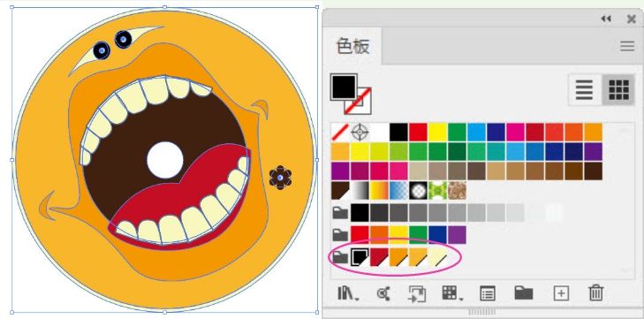644x319 pixels.
Task: Select the Registration crosshair swatch
Action: click(360, 133)
